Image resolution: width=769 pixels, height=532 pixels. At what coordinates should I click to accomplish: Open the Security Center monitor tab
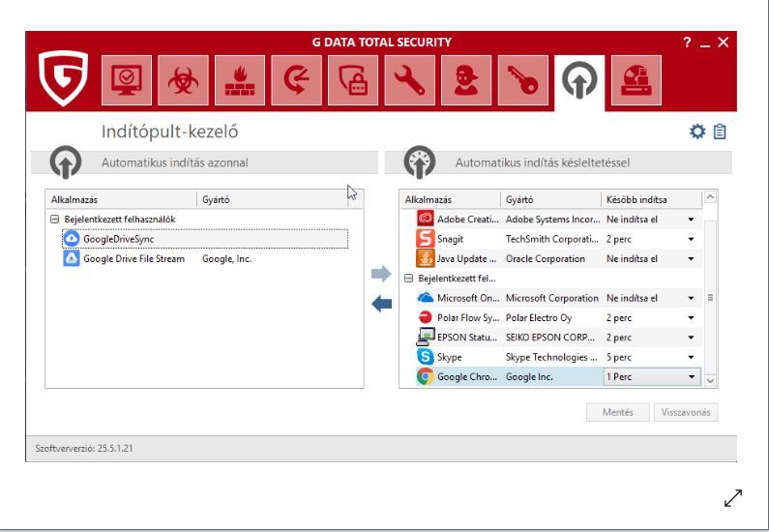coord(127,80)
